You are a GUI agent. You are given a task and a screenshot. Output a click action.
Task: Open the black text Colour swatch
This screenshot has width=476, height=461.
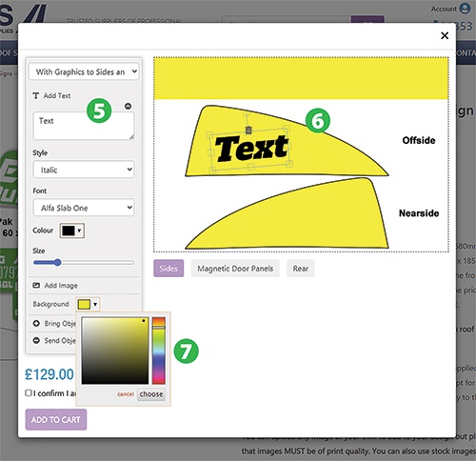pyautogui.click(x=72, y=230)
